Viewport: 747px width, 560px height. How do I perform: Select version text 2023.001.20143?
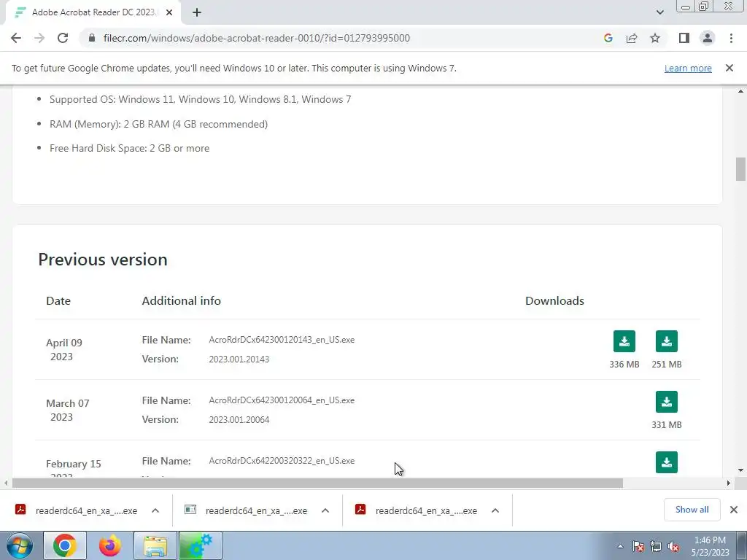pos(239,359)
